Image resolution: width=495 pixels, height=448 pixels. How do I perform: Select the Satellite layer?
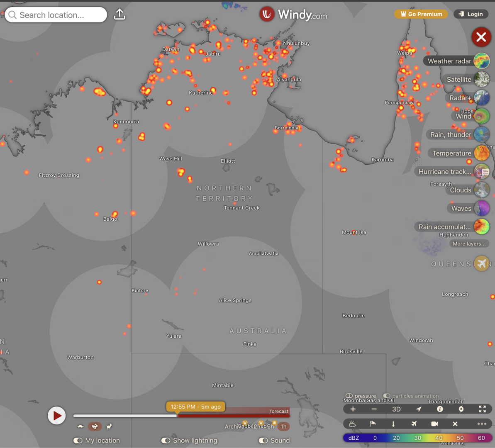click(x=459, y=79)
